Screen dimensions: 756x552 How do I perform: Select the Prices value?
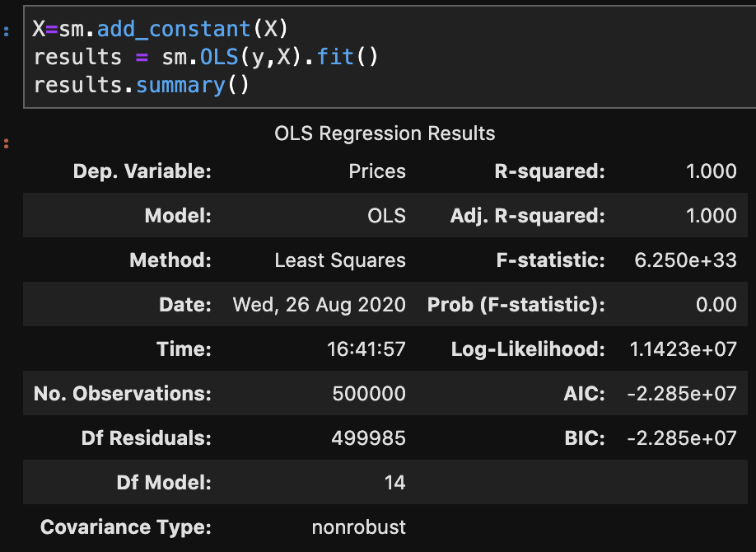click(x=377, y=171)
